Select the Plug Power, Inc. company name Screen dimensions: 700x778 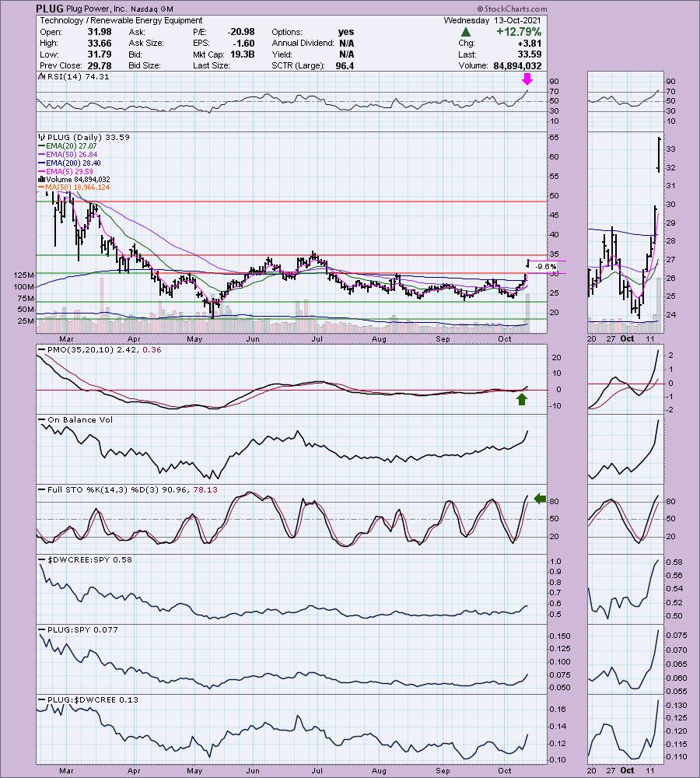[x=97, y=9]
